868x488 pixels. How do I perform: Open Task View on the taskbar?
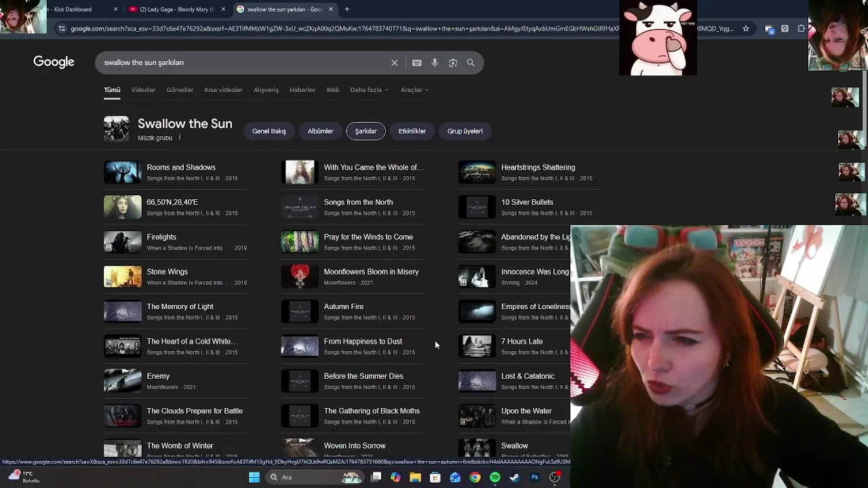tap(376, 477)
